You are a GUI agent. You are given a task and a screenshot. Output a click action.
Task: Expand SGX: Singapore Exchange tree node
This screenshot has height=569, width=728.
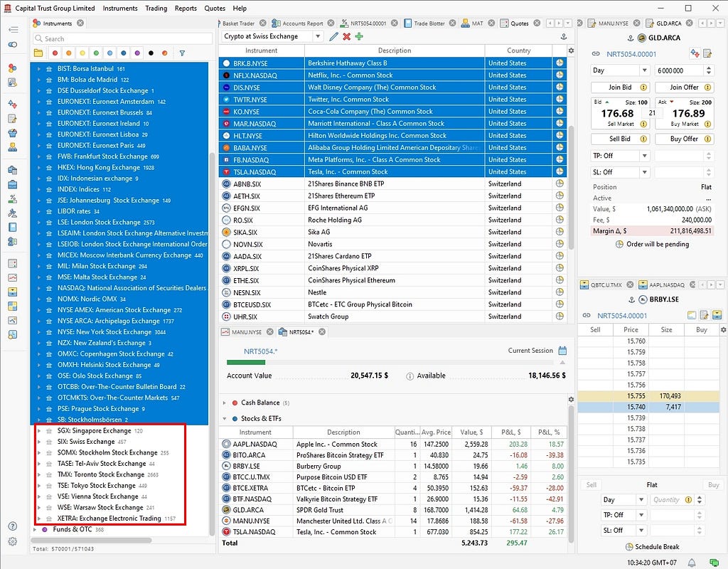click(x=39, y=431)
